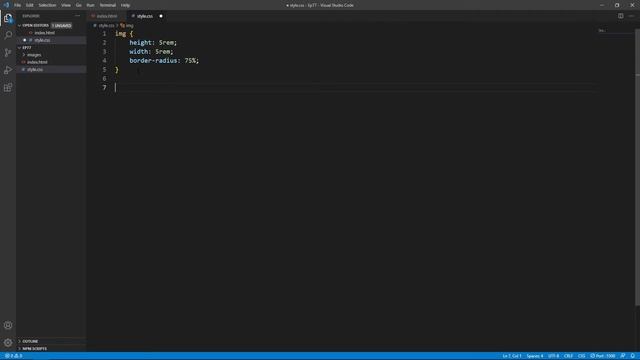Open the Help menu
The width and height of the screenshot is (640, 360).
pyautogui.click(x=125, y=5)
